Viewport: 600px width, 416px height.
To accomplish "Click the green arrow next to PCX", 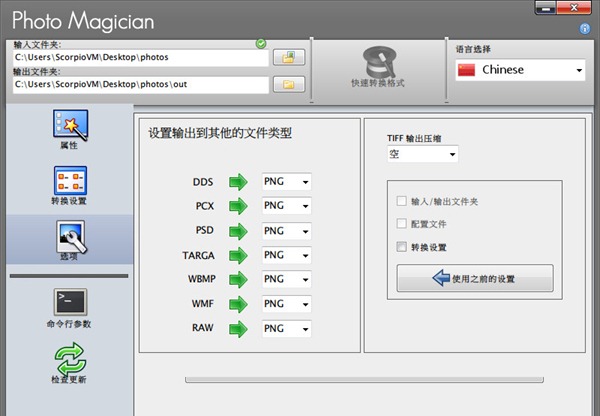I will (x=238, y=206).
